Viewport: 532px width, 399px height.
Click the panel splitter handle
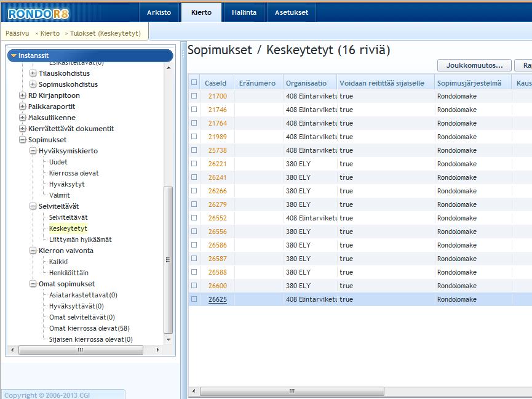[183, 54]
